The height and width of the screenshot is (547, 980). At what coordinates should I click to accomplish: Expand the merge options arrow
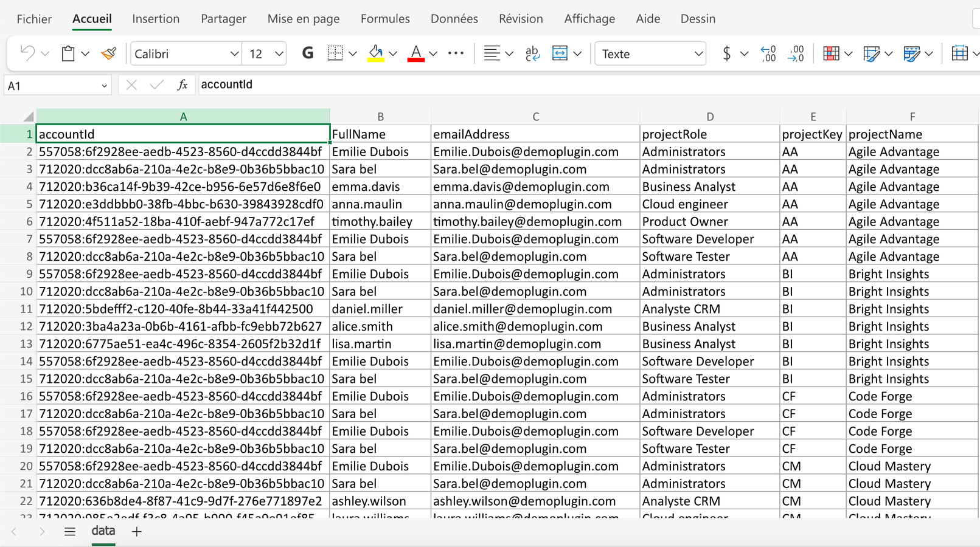[x=577, y=54]
